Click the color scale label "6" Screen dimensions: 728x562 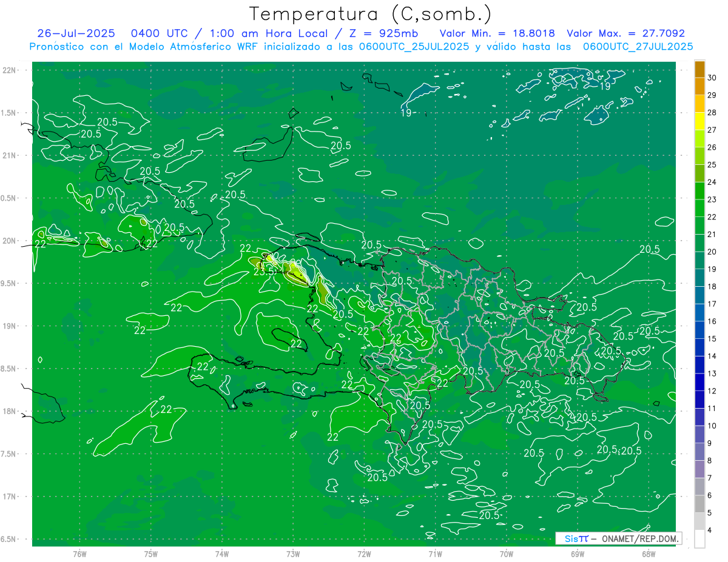710,496
